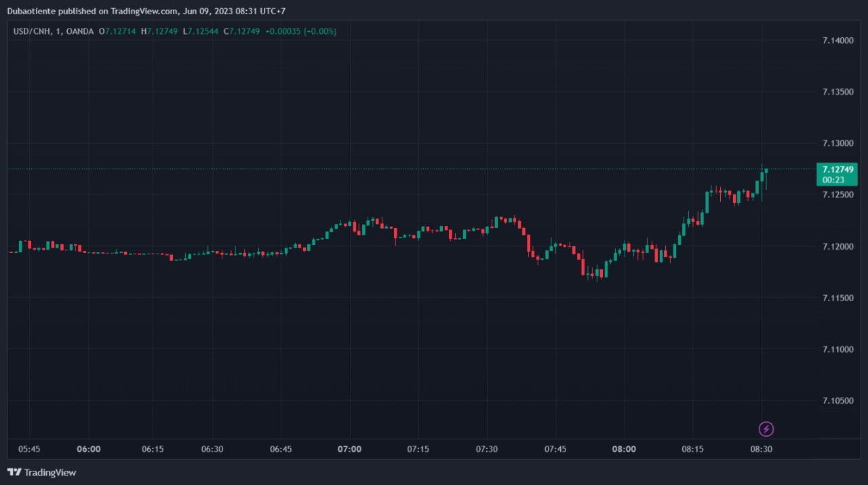
Task: Click the TradingView logo at bottom left
Action: pos(41,472)
